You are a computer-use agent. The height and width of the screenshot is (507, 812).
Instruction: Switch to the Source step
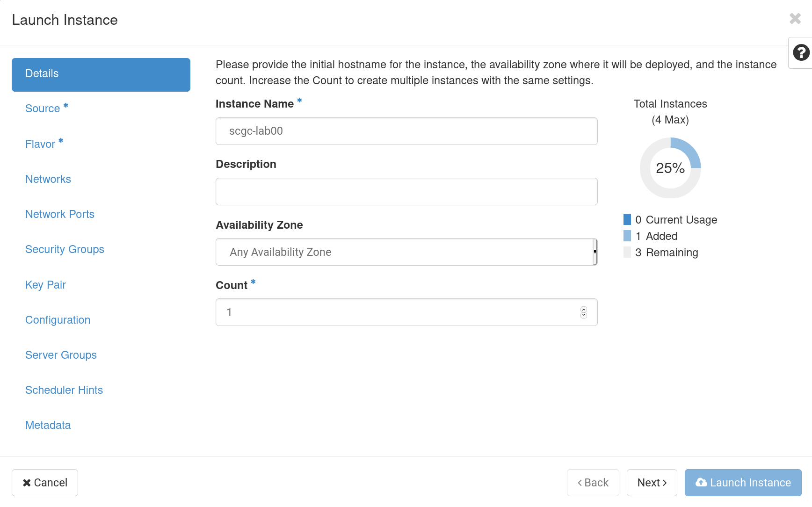click(43, 108)
